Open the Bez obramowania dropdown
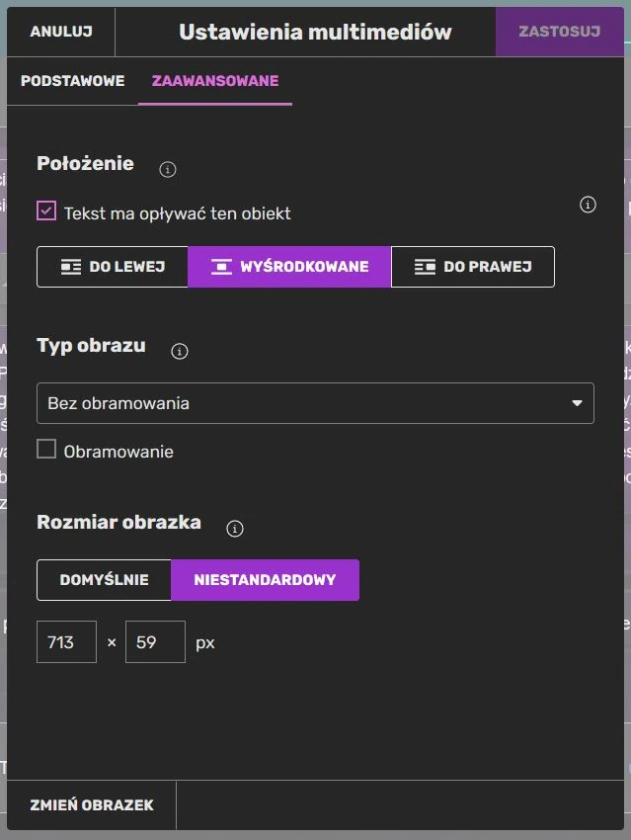The width and height of the screenshot is (631, 840). tap(315, 402)
